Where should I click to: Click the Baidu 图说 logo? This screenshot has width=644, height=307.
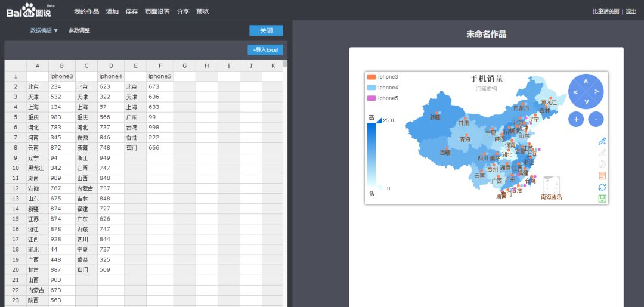pos(29,10)
